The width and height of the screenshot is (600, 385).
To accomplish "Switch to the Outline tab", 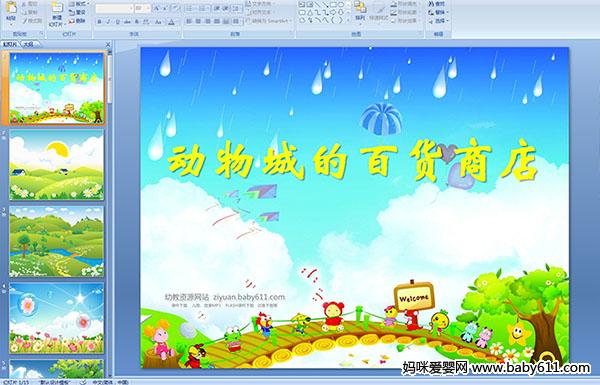I will [28, 44].
